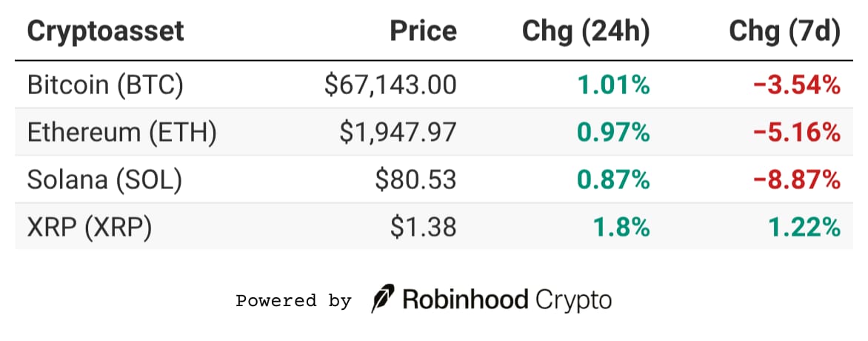The image size is (868, 341).
Task: Open the Robinhood Crypto link
Action: 507,300
